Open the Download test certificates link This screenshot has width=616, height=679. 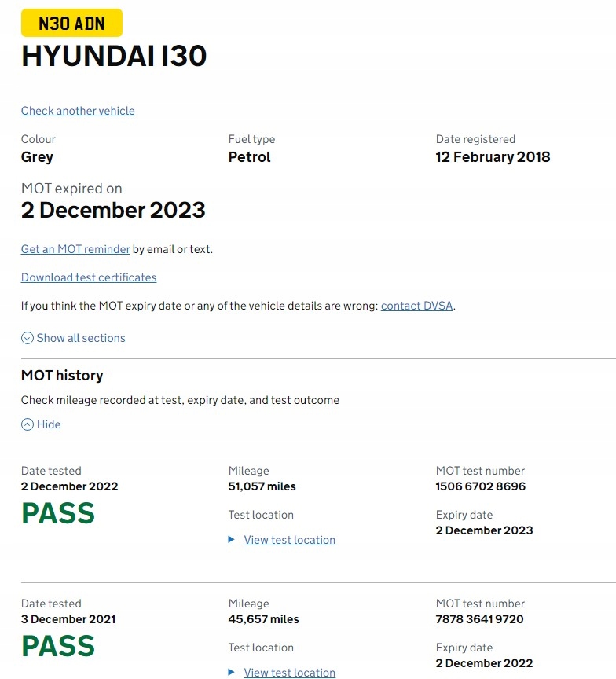coord(89,277)
